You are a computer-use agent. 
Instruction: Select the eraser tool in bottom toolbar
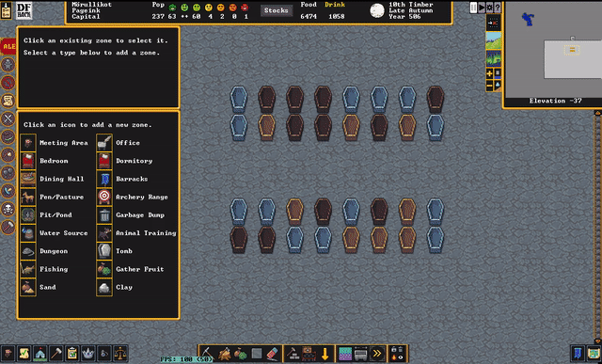click(272, 354)
